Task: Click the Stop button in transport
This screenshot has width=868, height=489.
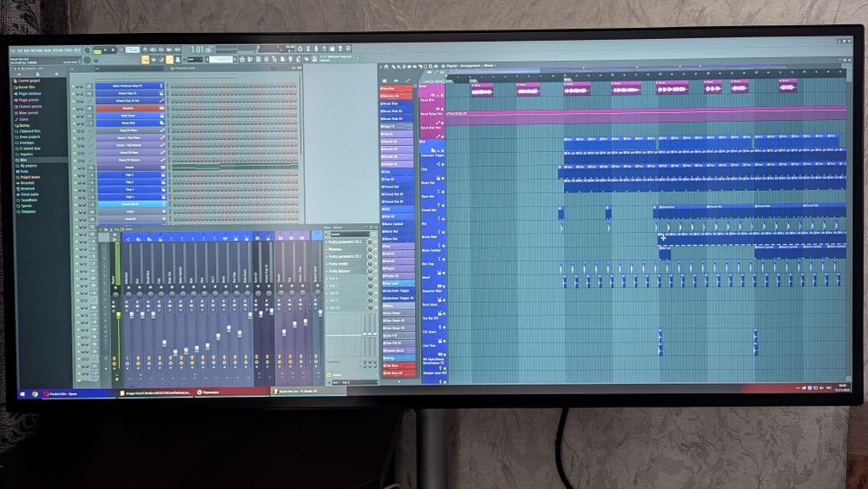Action: coord(114,50)
